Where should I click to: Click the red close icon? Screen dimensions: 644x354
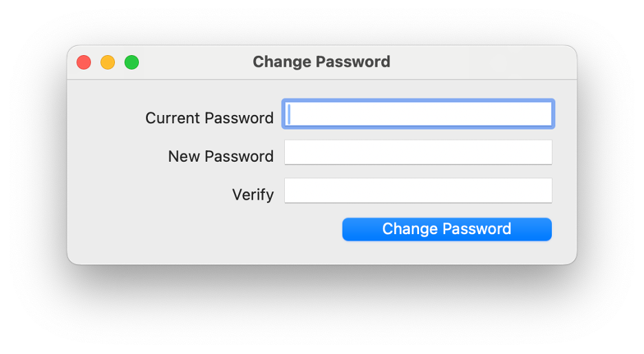click(84, 63)
